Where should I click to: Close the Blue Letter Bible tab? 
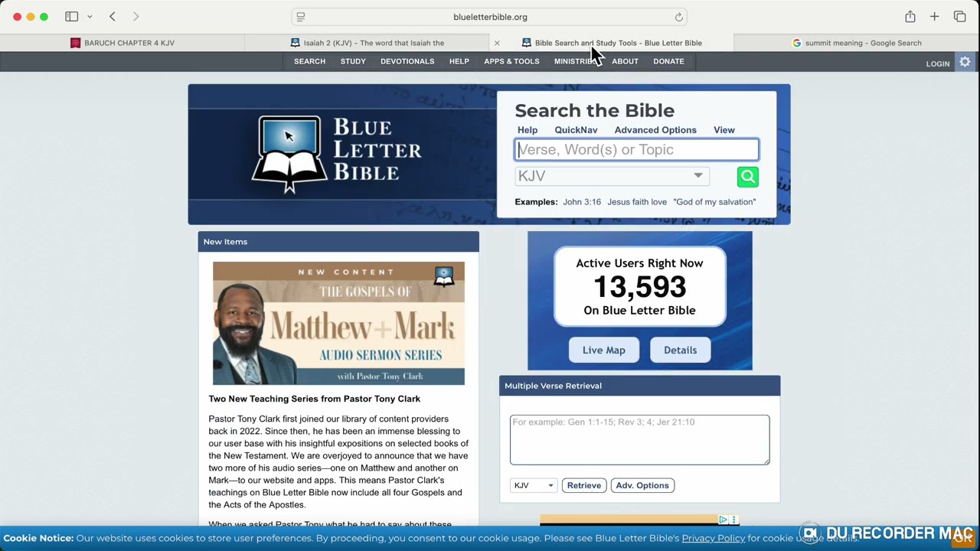497,43
